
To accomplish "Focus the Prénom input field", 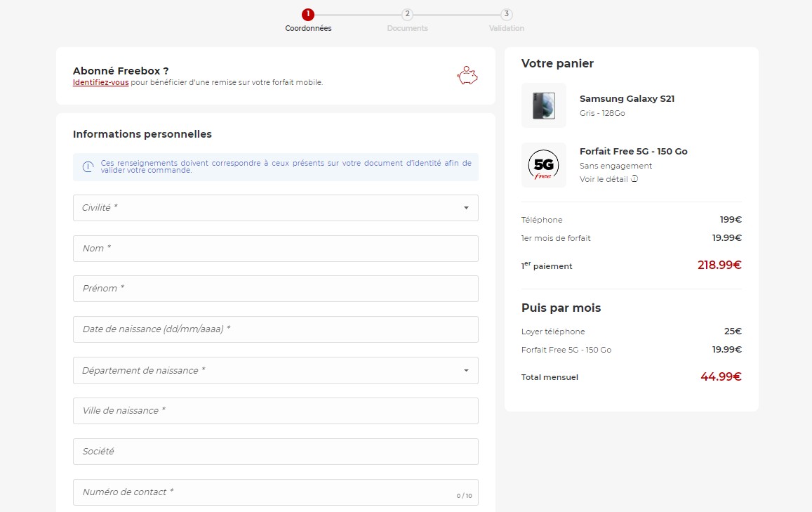I will click(x=275, y=289).
